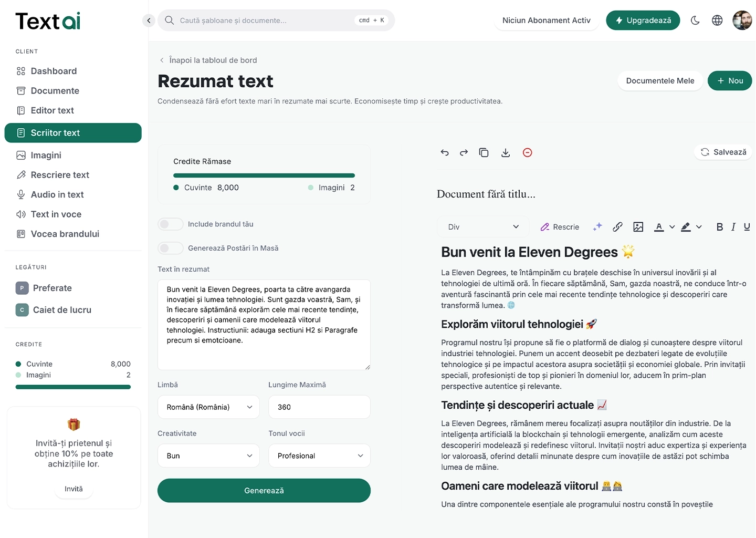756x538 pixels.
Task: Open the Limbă dropdown
Action: (x=208, y=407)
